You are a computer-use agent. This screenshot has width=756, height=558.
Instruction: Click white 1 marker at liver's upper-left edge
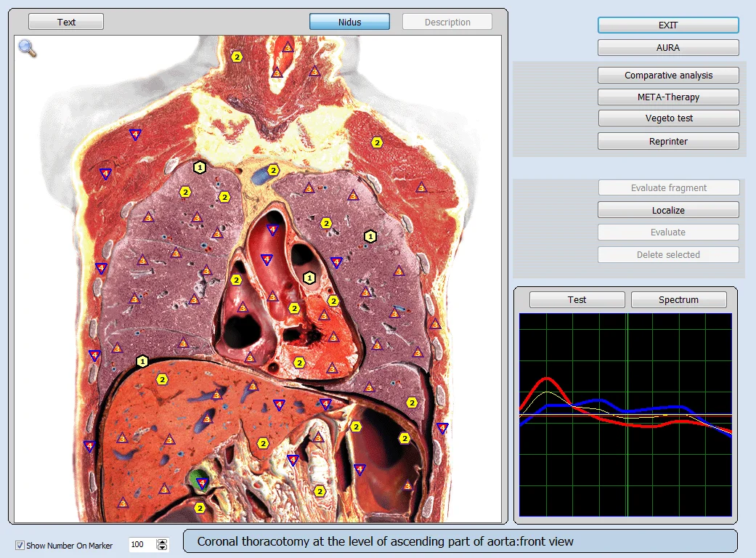click(142, 360)
